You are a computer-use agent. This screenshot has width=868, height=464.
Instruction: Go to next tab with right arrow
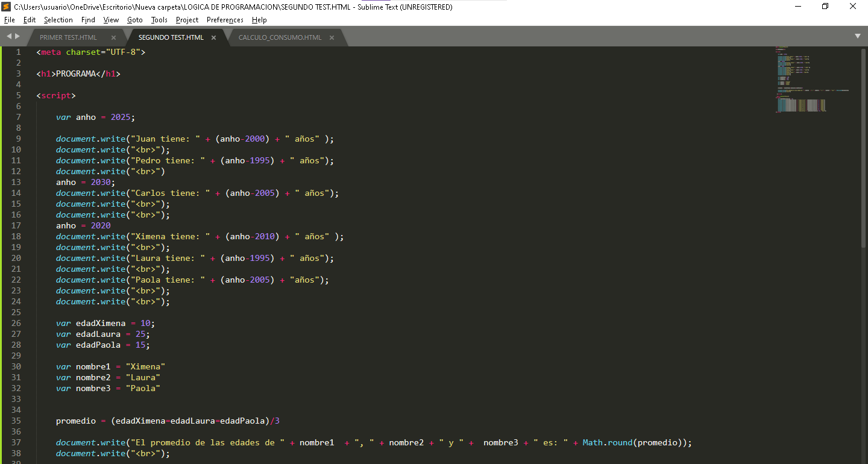17,37
